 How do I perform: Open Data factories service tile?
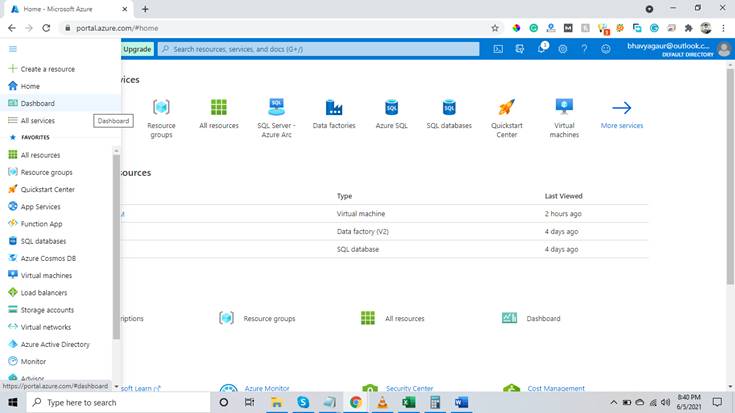pos(334,114)
